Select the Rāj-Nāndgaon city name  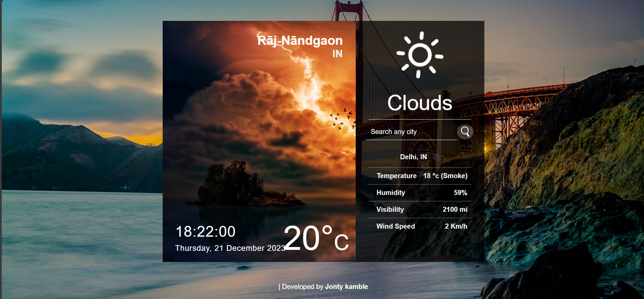tap(300, 40)
